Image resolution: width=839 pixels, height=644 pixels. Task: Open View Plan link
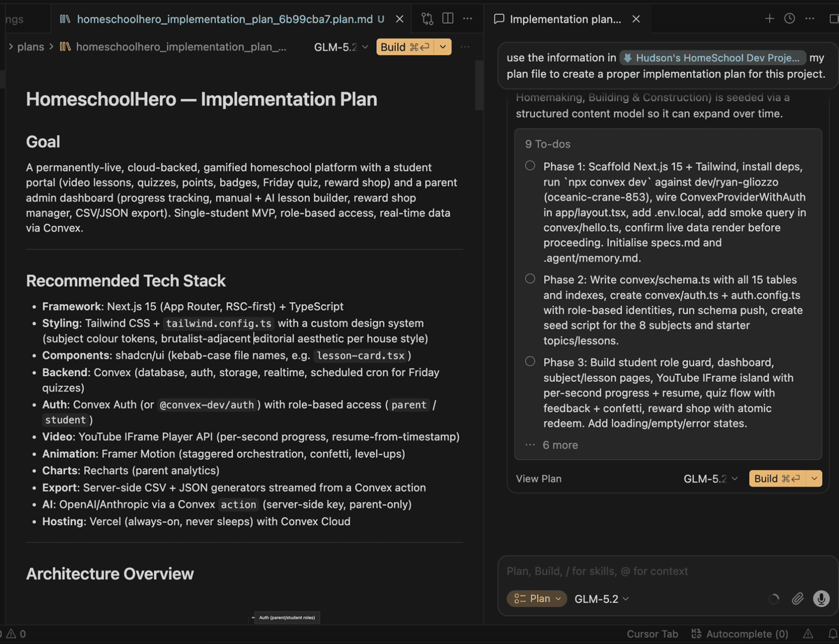click(x=538, y=478)
